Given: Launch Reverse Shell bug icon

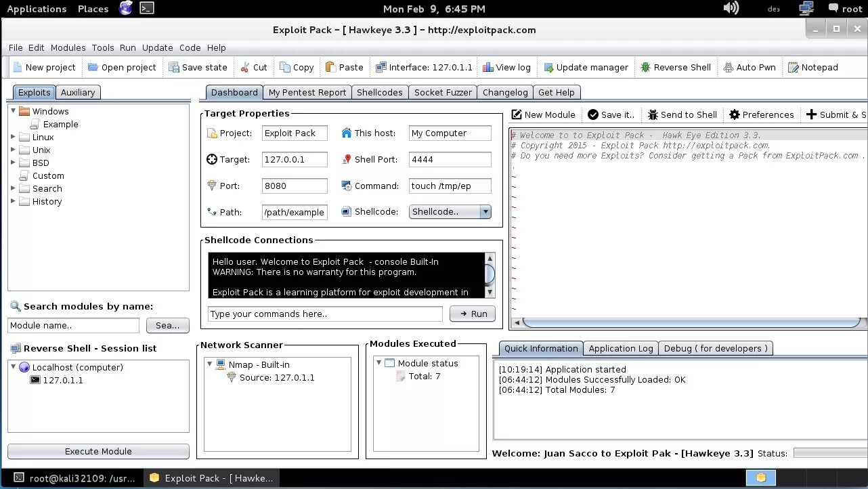Looking at the screenshot, I should click(x=646, y=67).
